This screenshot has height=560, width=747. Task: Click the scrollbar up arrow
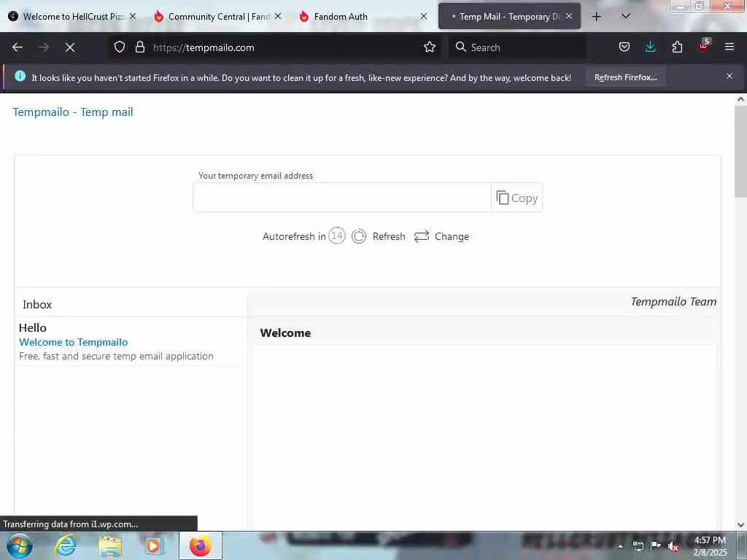click(740, 99)
